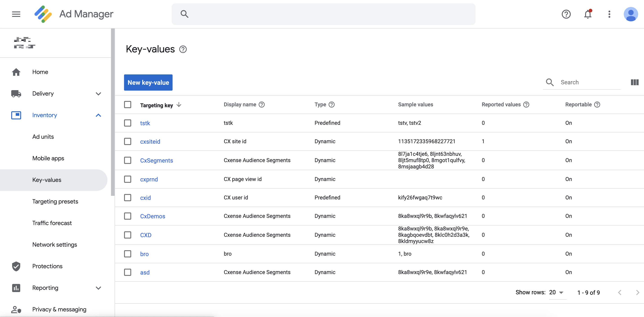Open help from top bar question icon
This screenshot has width=644, height=317.
click(x=566, y=14)
